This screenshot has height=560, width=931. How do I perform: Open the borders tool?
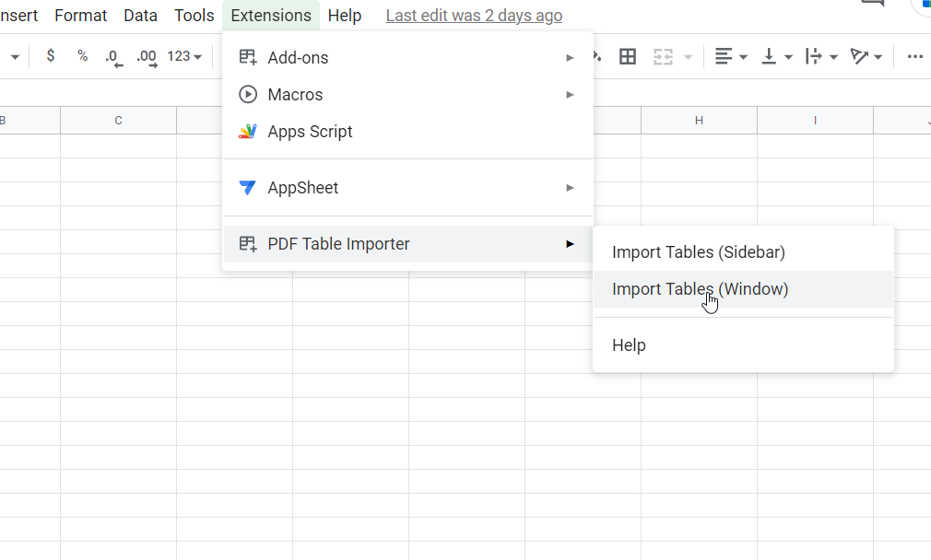[628, 57]
